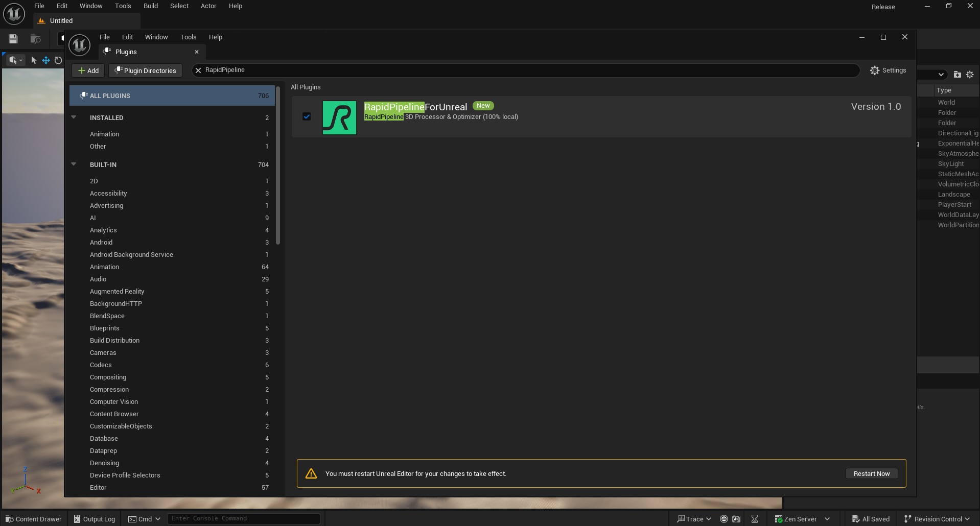
Task: Select installed Animation category with count 1
Action: (172, 134)
